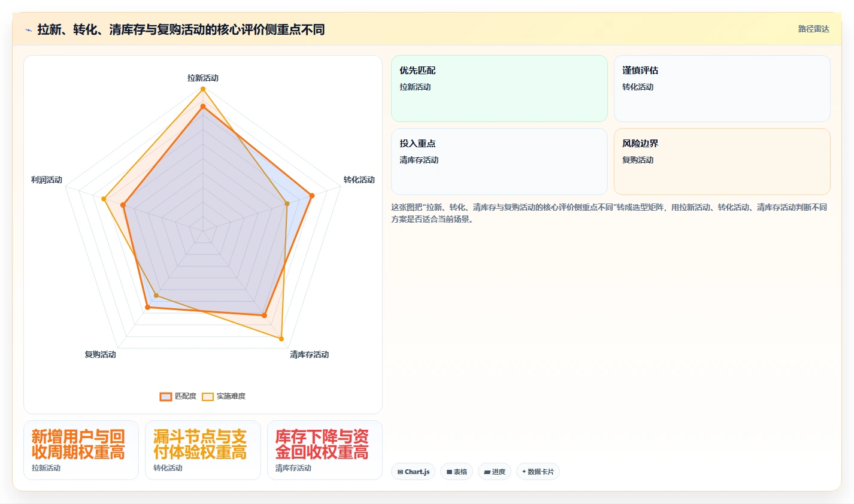Viewport: 854px width, 504px height.
Task: Select the 优先匹配 card
Action: (499, 89)
